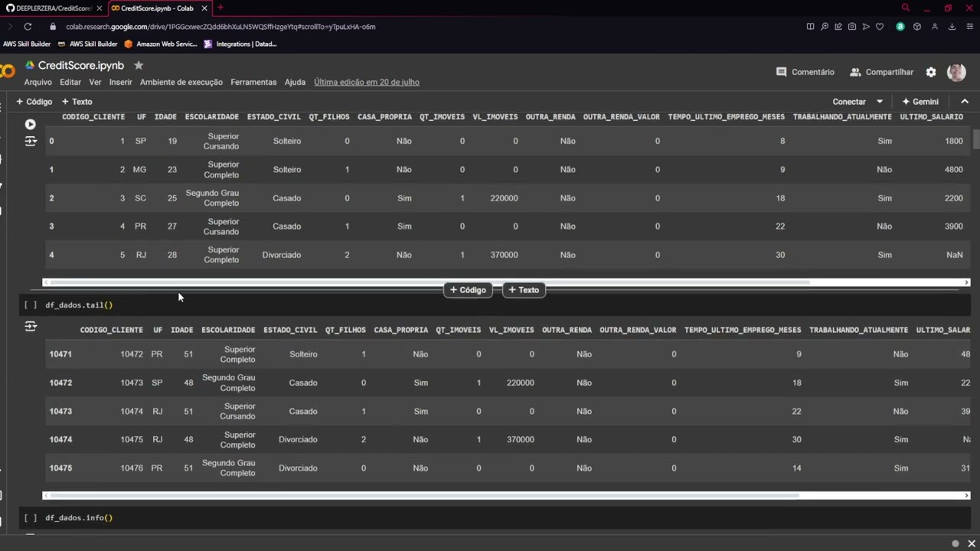980x551 pixels.
Task: Click the toolbar + Código button
Action: 34,102
